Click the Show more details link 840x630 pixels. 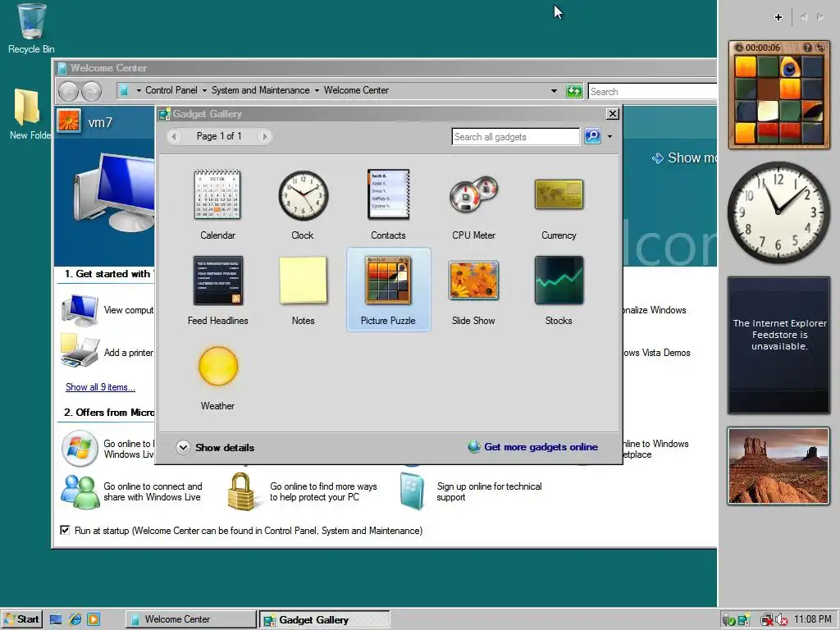pyautogui.click(x=683, y=157)
